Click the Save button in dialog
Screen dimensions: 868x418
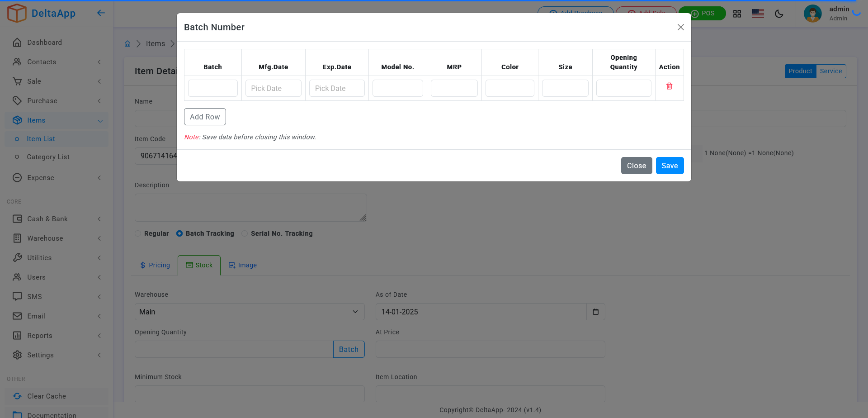click(x=670, y=166)
